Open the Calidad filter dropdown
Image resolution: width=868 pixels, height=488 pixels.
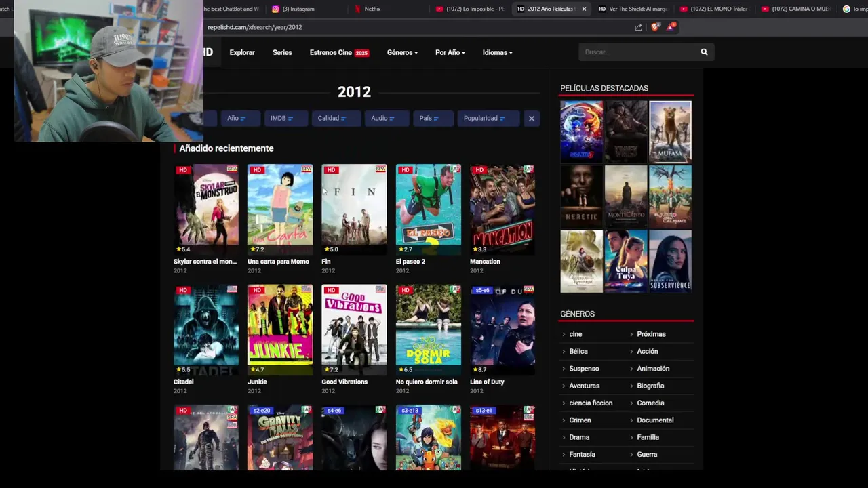336,118
